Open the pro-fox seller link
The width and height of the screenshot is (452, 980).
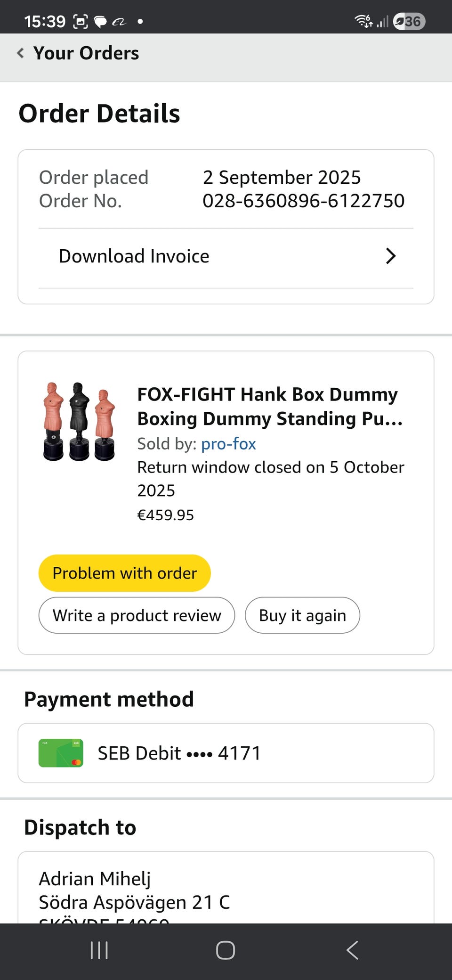(228, 444)
